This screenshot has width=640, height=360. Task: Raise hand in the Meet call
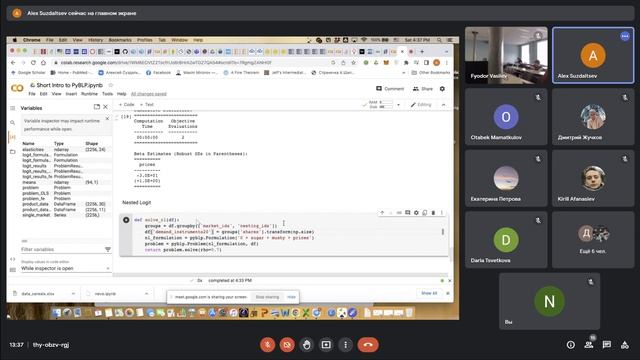pos(307,345)
